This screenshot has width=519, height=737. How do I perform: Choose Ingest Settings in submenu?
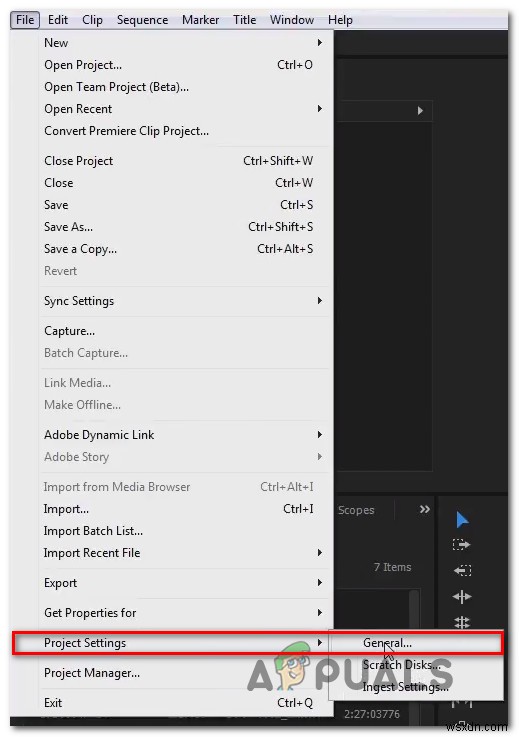416,687
